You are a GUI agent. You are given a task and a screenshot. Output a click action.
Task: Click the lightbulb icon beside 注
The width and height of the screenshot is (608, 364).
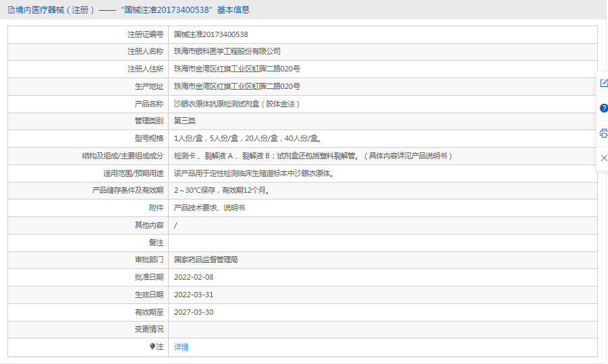[x=153, y=346]
